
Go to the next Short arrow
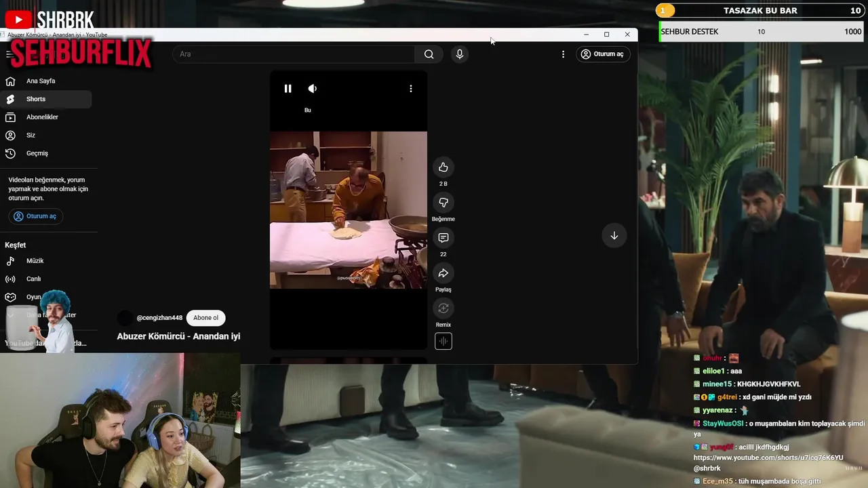[614, 236]
